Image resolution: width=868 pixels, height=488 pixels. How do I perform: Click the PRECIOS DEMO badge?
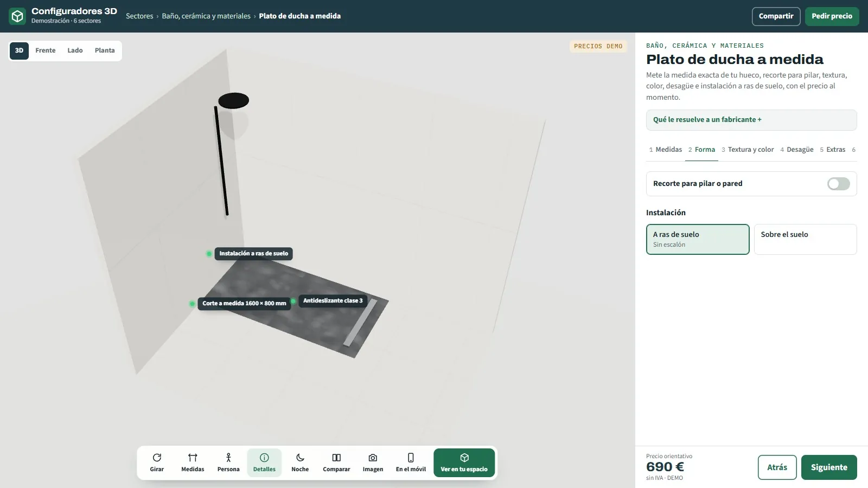598,47
